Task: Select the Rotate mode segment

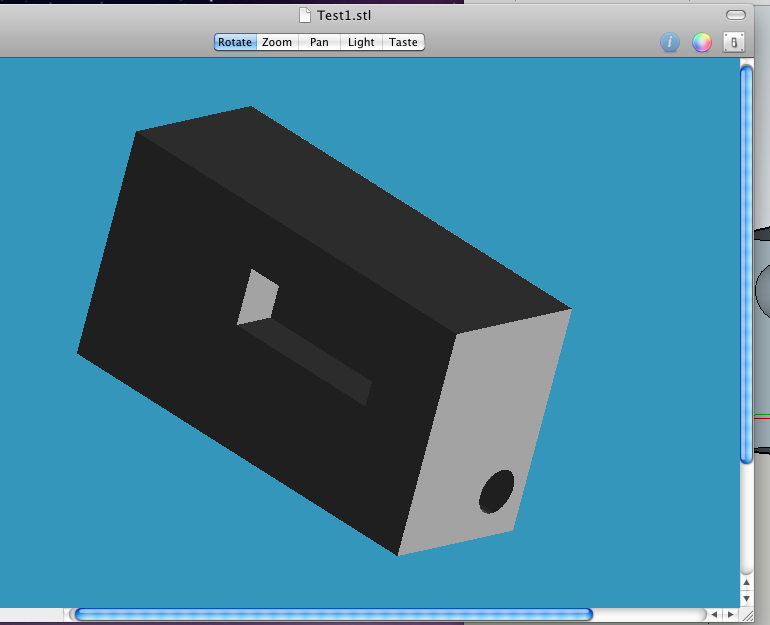Action: (x=235, y=42)
